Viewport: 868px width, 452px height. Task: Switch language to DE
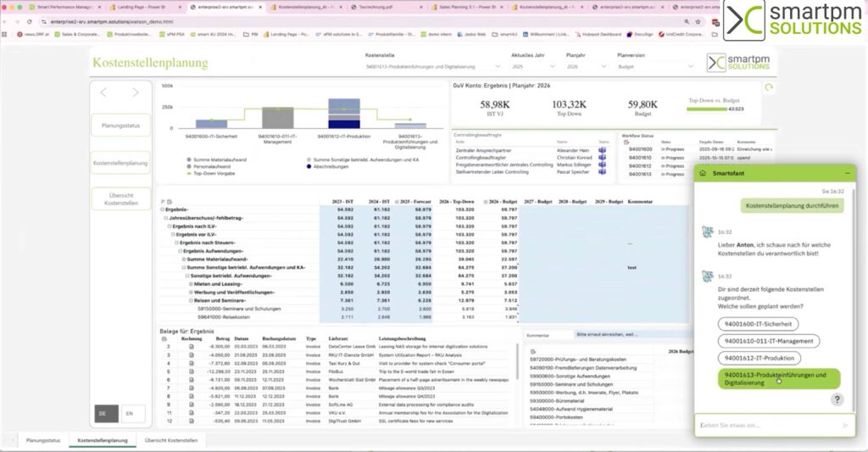pos(103,414)
